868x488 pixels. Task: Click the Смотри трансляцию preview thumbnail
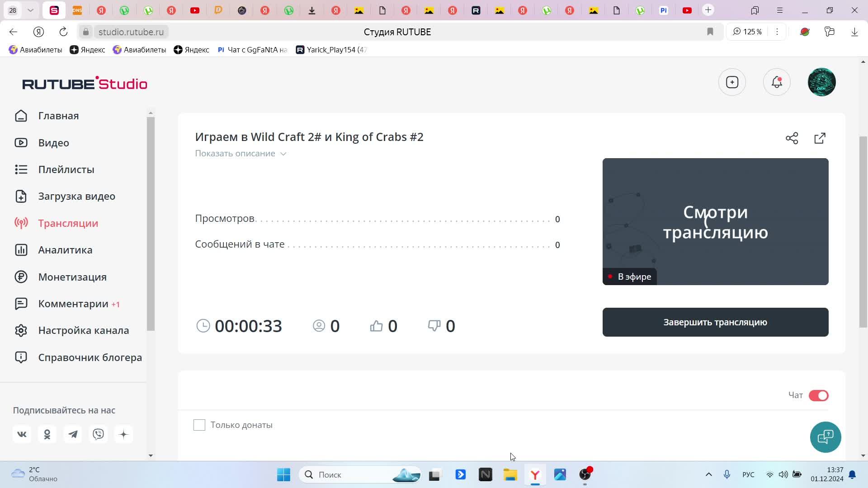click(x=715, y=221)
